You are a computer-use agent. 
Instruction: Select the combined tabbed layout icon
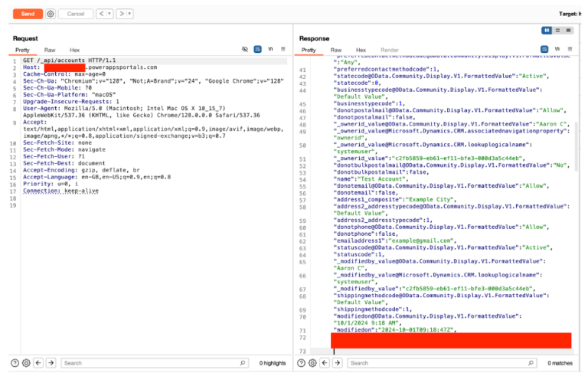pyautogui.click(x=569, y=31)
